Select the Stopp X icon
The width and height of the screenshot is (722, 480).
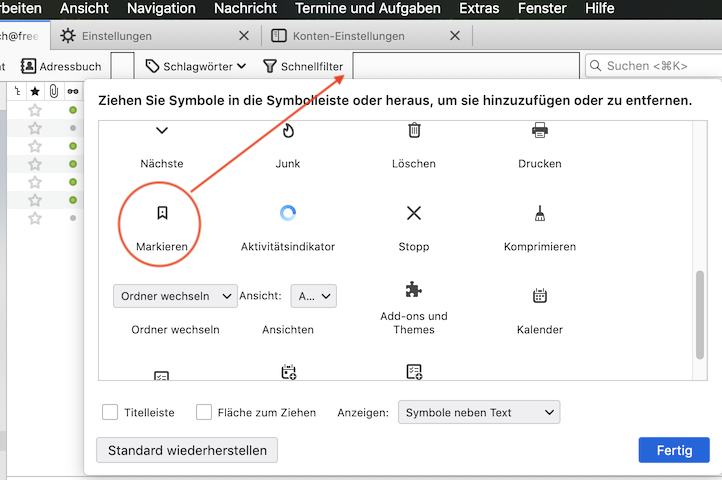pos(414,213)
